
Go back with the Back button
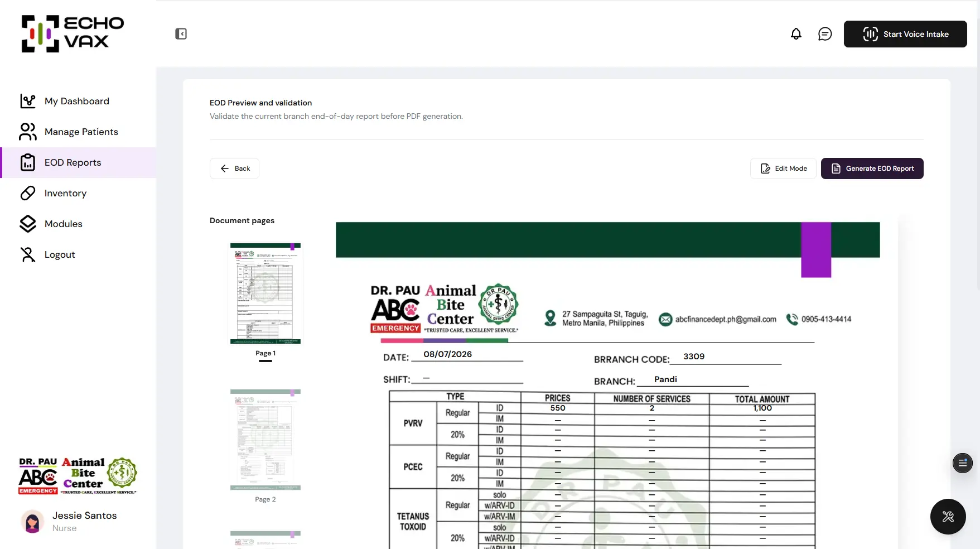click(234, 168)
